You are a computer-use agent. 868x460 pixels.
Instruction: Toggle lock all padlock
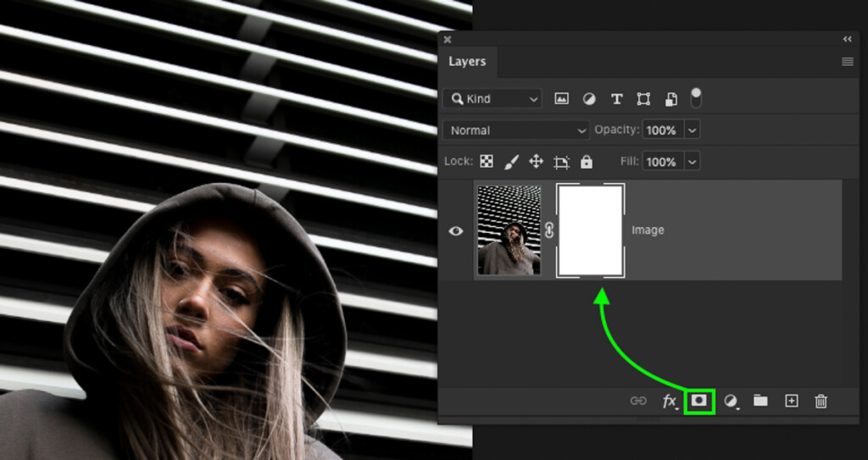587,162
